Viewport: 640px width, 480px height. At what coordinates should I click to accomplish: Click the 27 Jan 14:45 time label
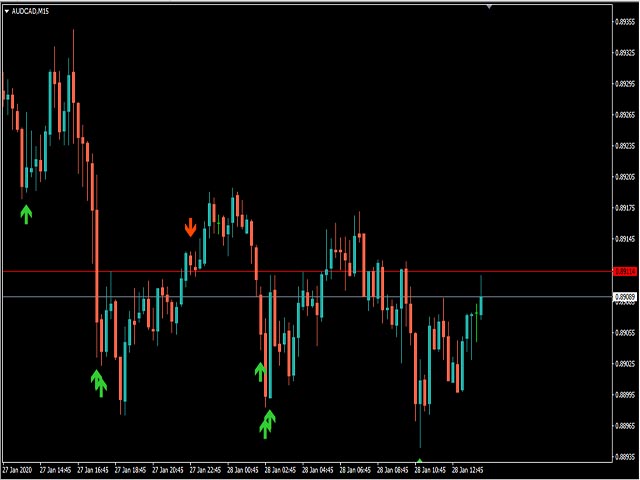(56, 470)
